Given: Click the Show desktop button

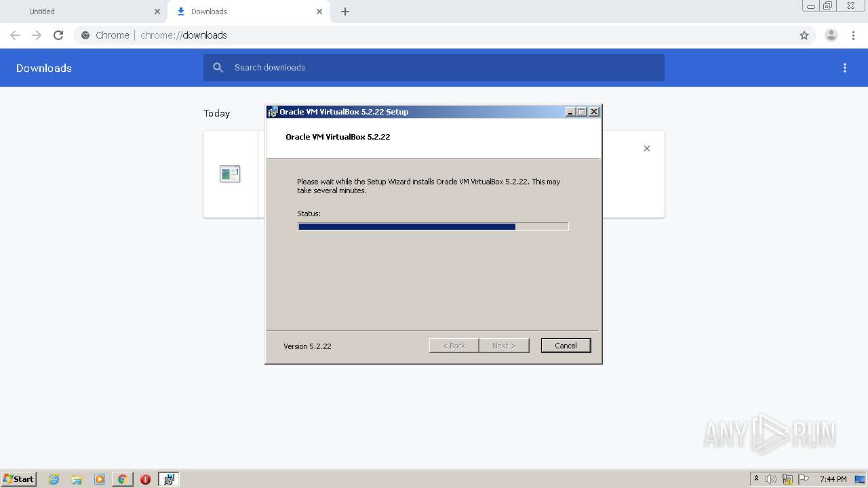Looking at the screenshot, I should click(x=861, y=479).
